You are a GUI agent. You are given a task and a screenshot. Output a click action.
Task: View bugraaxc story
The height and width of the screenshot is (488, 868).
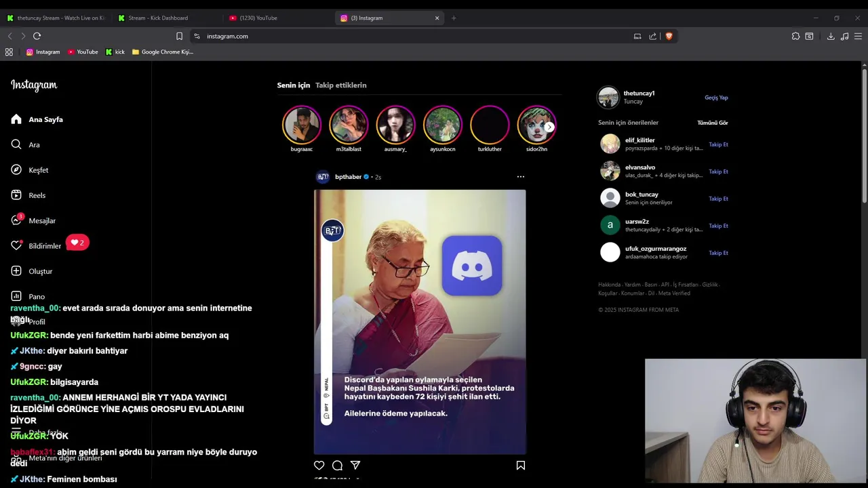tap(302, 125)
